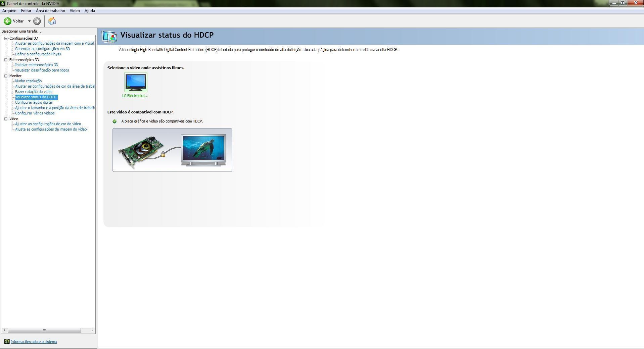The width and height of the screenshot is (644, 349).
Task: Open Mudar resolução task
Action: point(29,81)
